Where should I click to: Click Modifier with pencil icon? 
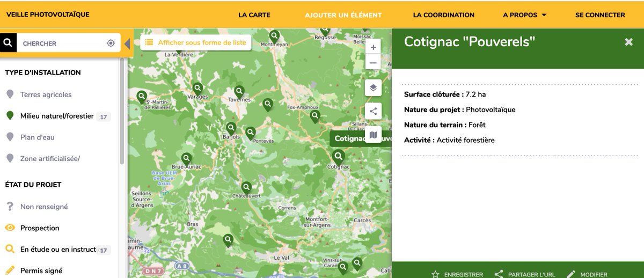click(x=587, y=274)
